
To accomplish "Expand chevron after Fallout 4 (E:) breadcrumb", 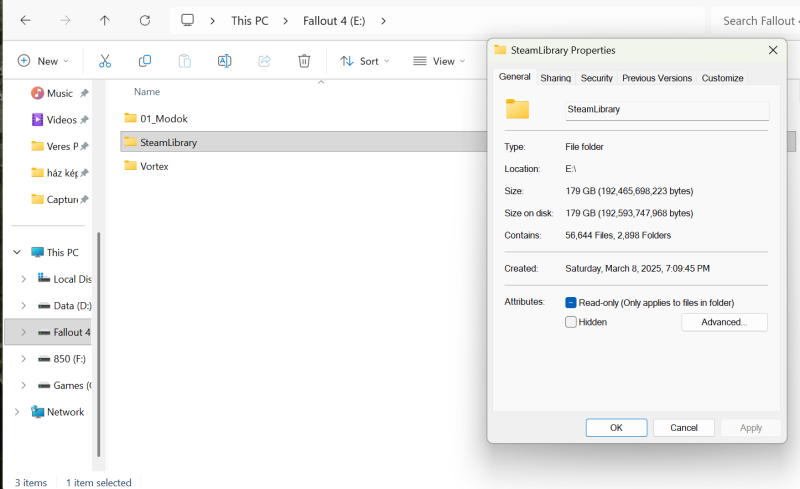I will 383,21.
